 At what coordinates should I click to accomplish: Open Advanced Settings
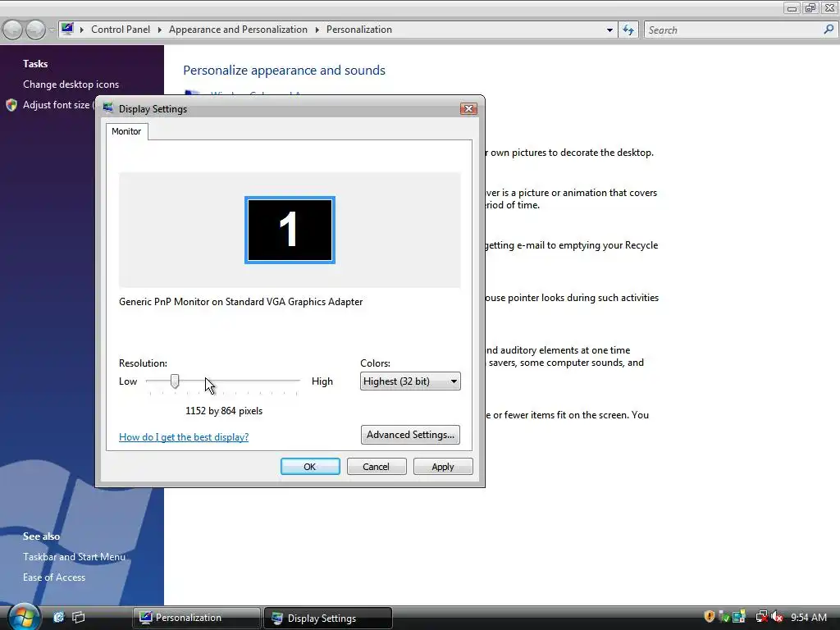point(410,435)
